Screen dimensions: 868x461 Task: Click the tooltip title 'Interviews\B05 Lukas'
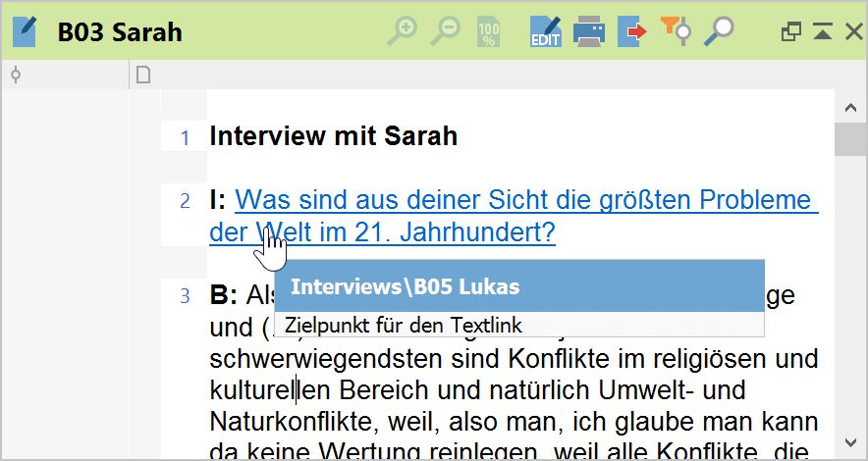(406, 286)
